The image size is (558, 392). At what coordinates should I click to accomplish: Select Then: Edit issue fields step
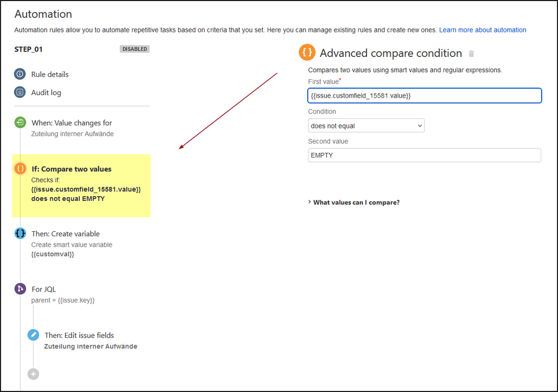point(79,336)
